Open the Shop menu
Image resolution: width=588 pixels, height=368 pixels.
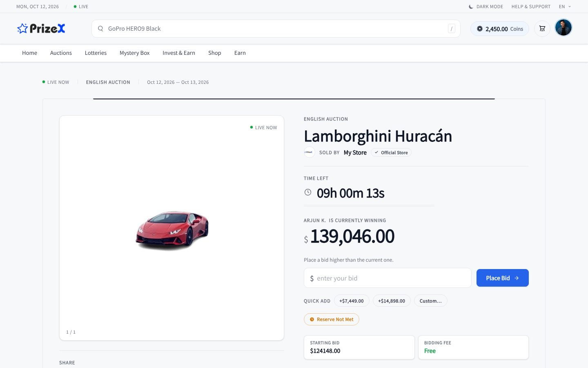[x=215, y=53]
